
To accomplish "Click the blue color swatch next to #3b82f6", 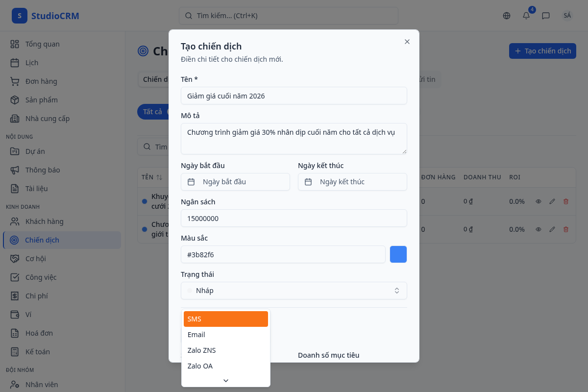I will point(398,254).
